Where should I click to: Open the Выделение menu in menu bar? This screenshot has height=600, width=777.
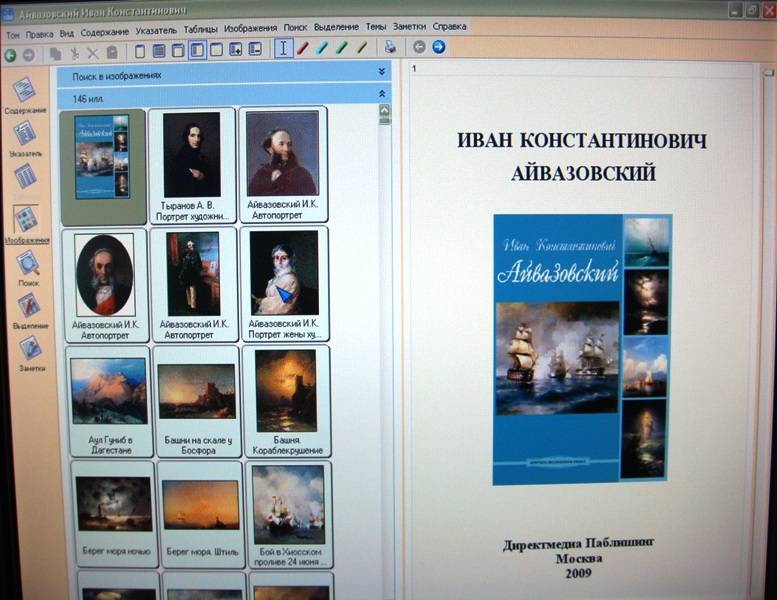[336, 27]
